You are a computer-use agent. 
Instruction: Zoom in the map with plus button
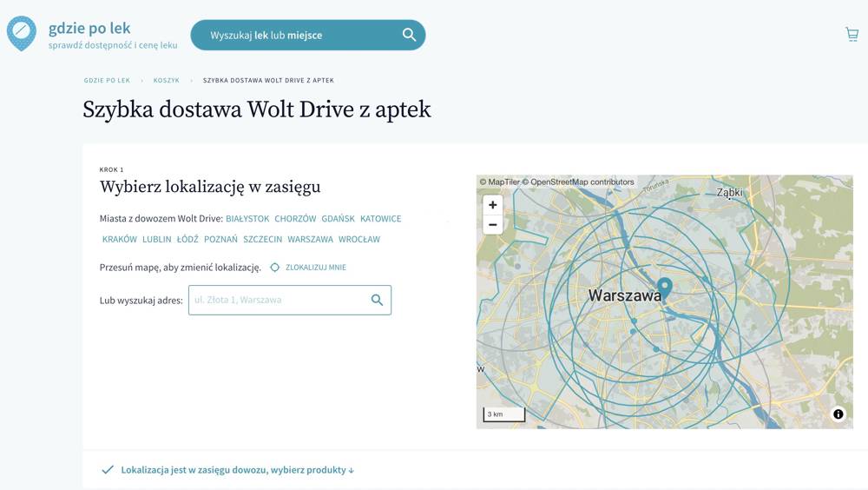coord(493,204)
